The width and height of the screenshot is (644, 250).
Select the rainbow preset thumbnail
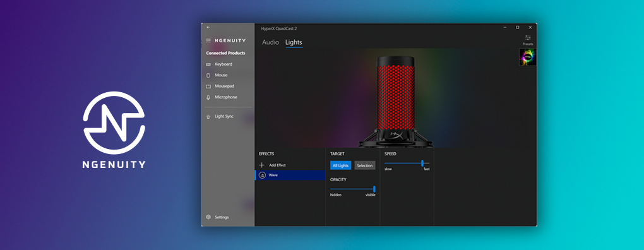pyautogui.click(x=528, y=57)
